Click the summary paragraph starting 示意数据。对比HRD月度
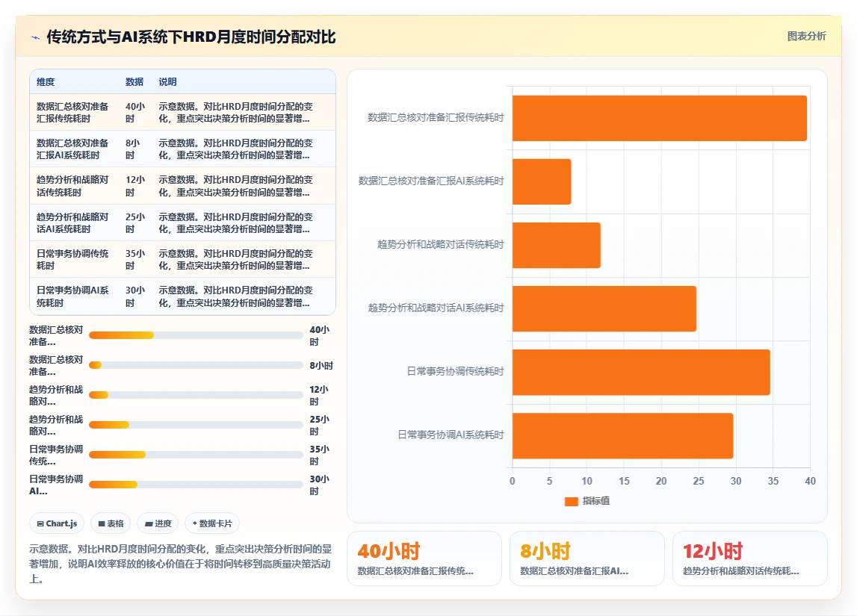Viewport: 857px width, 616px height. [180, 564]
